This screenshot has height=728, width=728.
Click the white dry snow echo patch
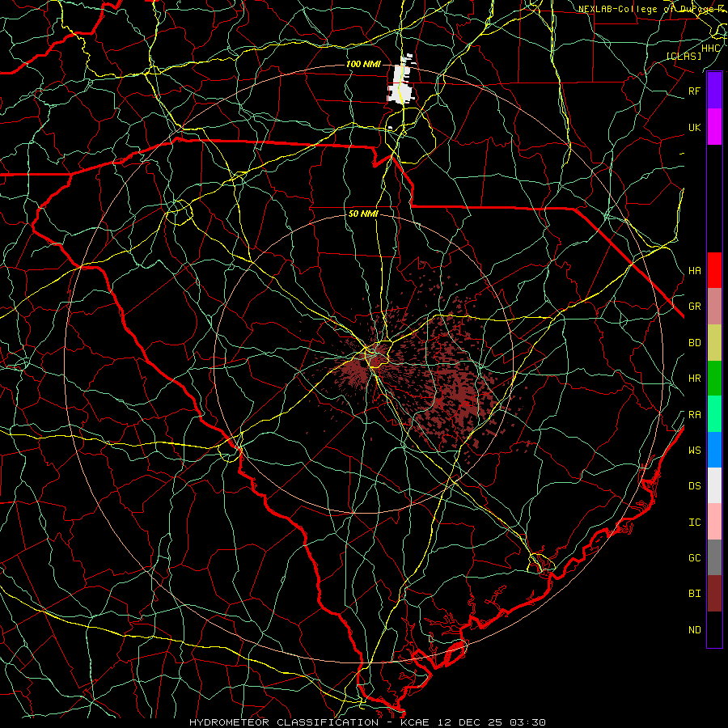(400, 83)
